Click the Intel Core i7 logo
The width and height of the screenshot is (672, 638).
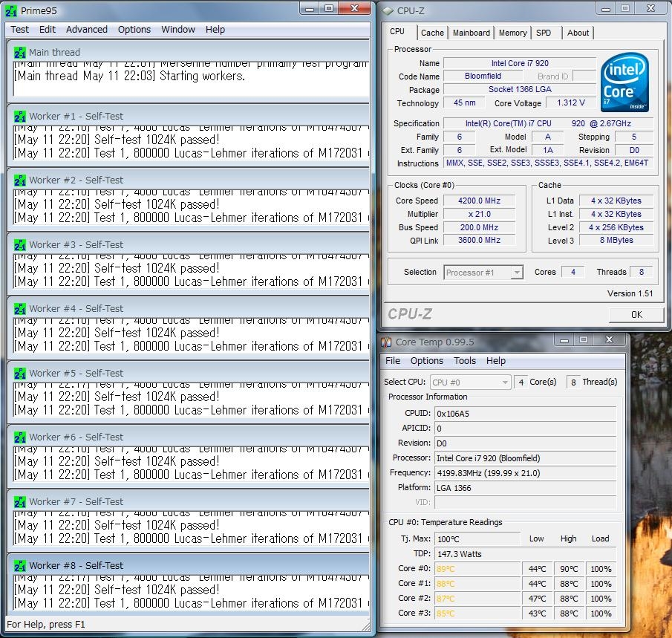click(x=623, y=81)
